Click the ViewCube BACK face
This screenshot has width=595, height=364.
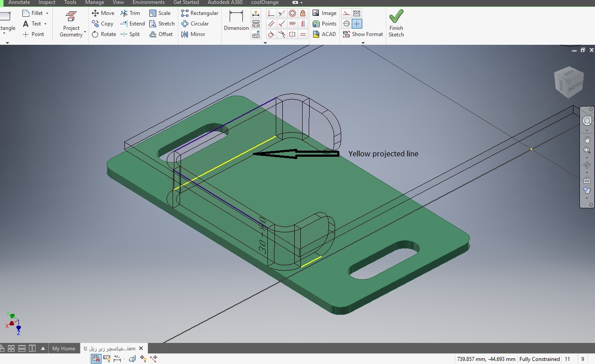tap(569, 73)
